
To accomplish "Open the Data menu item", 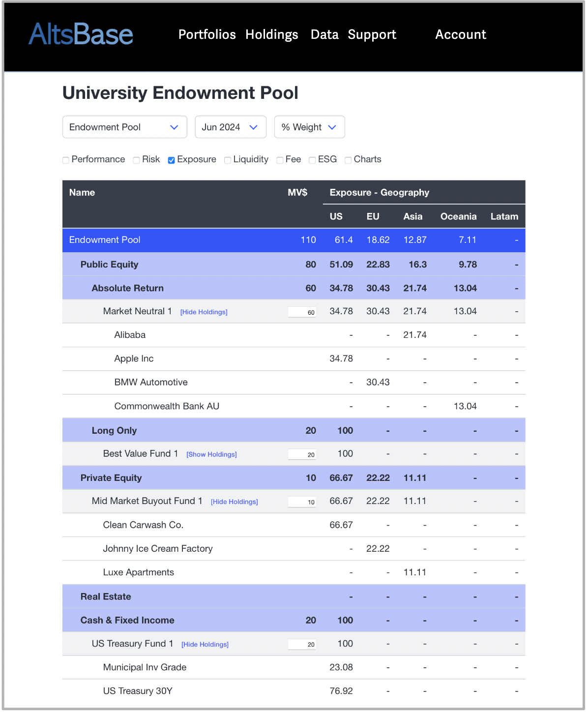I will point(324,34).
